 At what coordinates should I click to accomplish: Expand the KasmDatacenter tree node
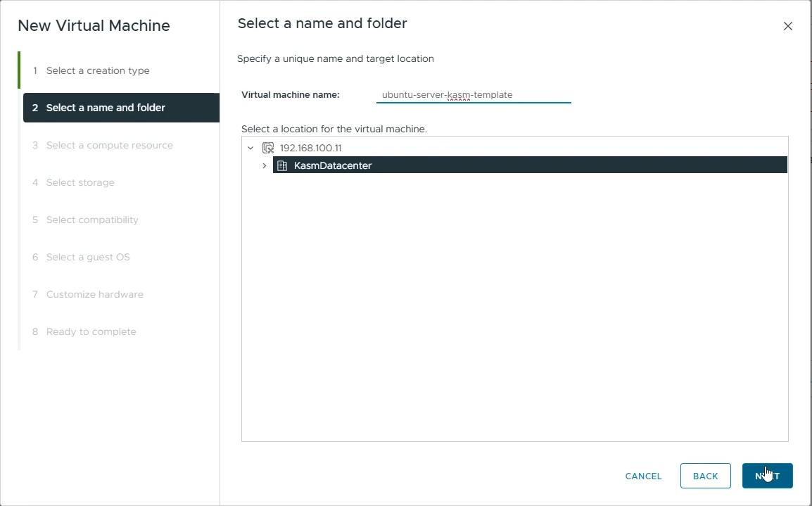tap(265, 165)
